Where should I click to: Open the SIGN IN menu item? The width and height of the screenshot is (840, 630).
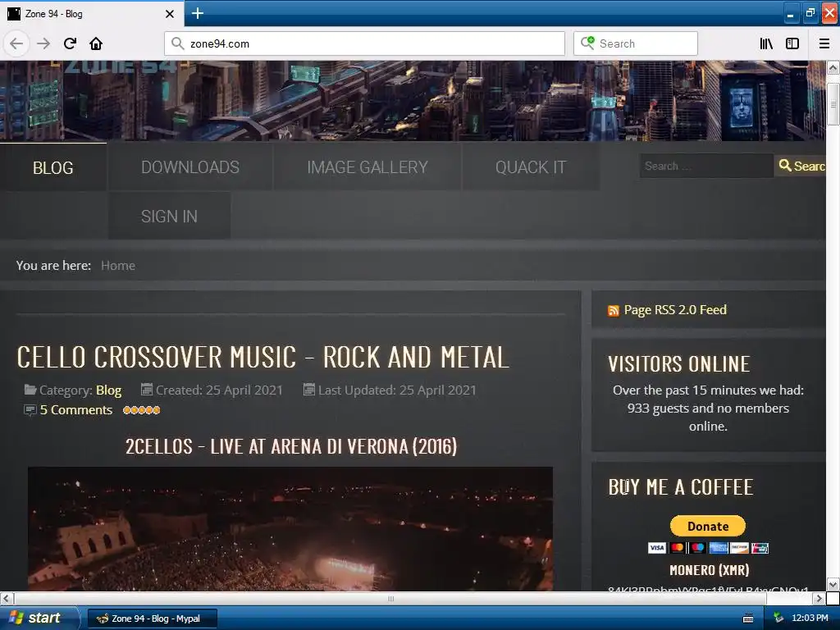pyautogui.click(x=169, y=217)
